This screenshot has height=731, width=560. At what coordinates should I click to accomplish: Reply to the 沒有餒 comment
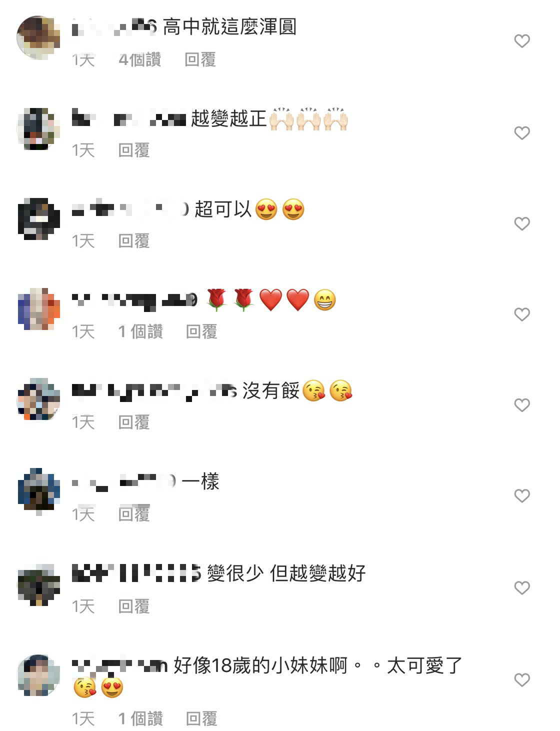tap(134, 422)
